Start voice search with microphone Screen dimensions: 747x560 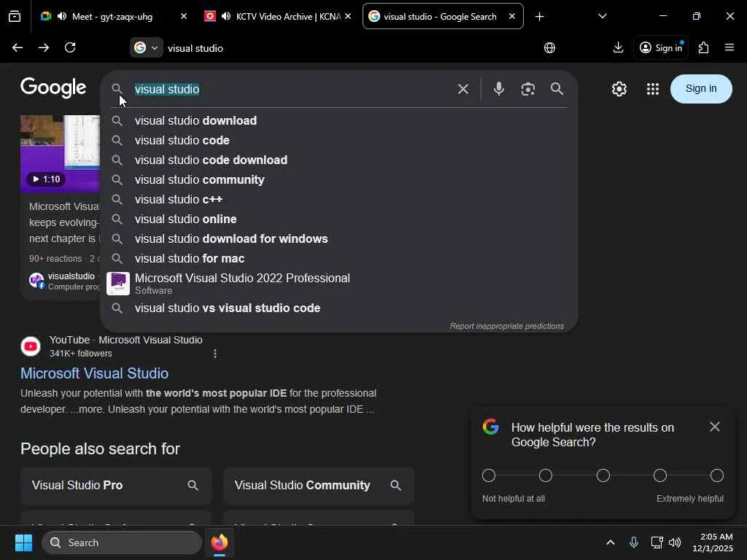tap(498, 89)
